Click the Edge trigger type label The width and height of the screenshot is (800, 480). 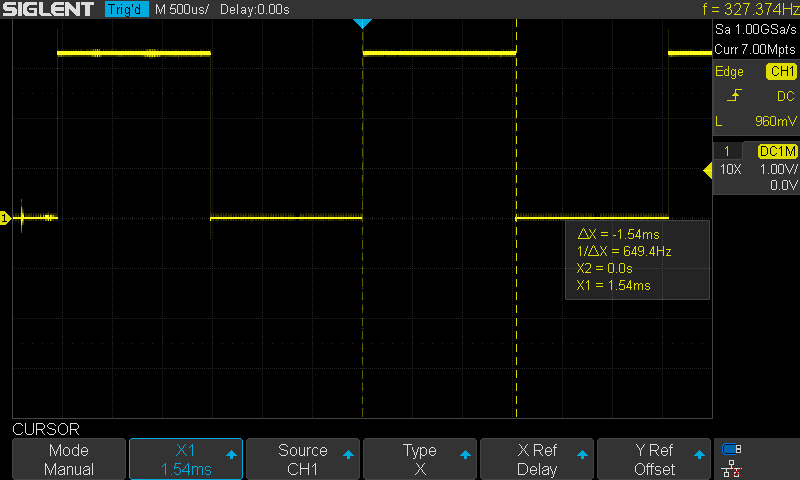[729, 71]
